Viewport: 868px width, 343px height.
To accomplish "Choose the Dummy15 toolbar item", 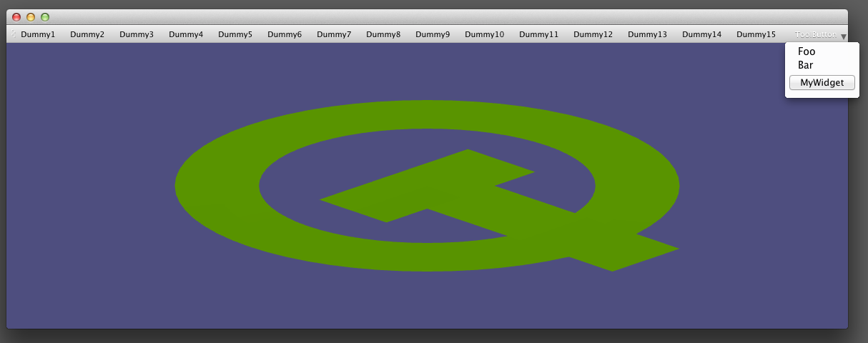I will point(756,34).
